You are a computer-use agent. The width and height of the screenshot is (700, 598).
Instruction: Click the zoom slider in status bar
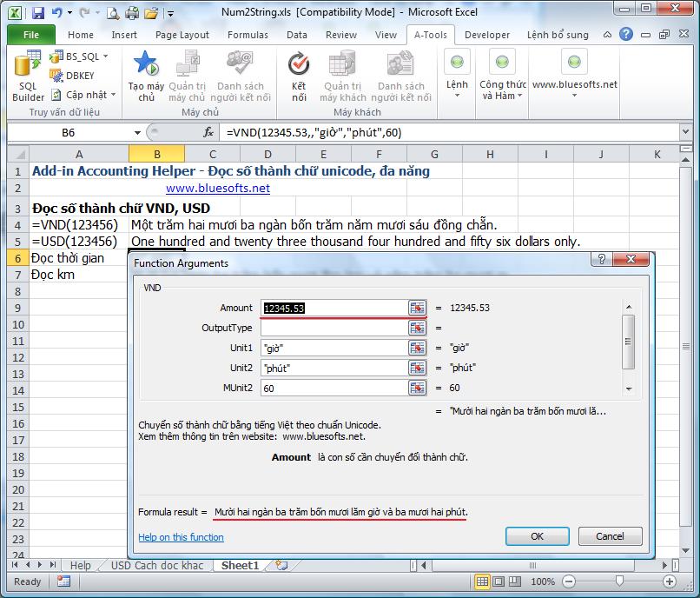[618, 581]
